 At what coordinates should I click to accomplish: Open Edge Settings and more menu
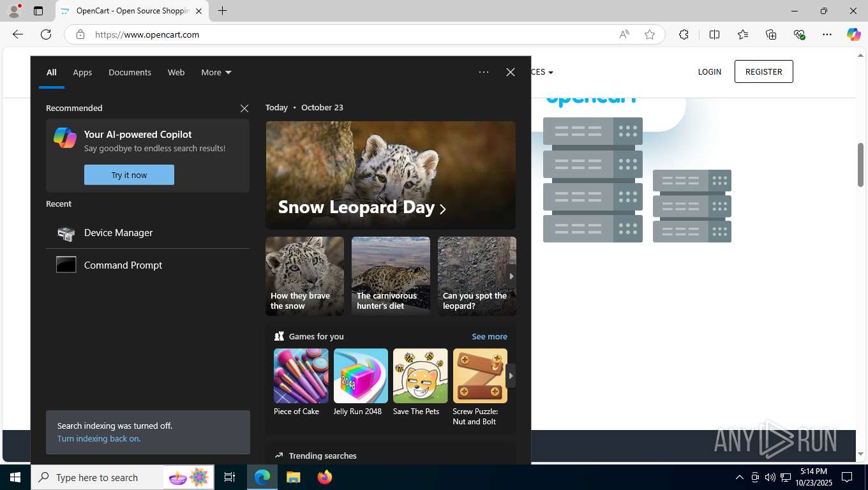coord(827,34)
